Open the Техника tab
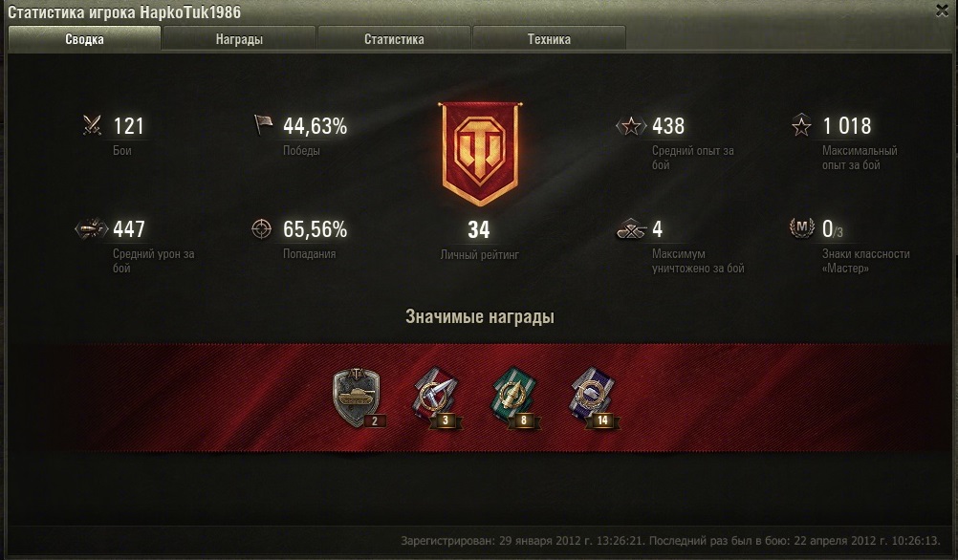This screenshot has height=560, width=958. [549, 38]
